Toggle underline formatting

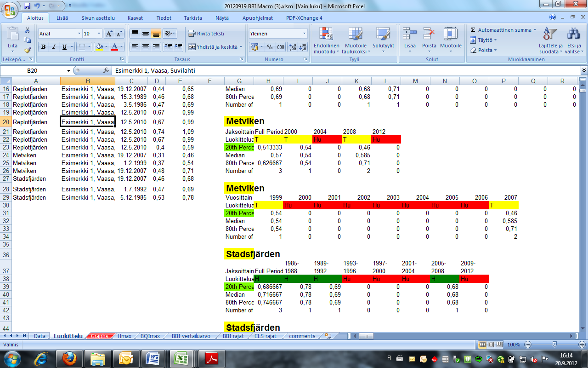[64, 47]
